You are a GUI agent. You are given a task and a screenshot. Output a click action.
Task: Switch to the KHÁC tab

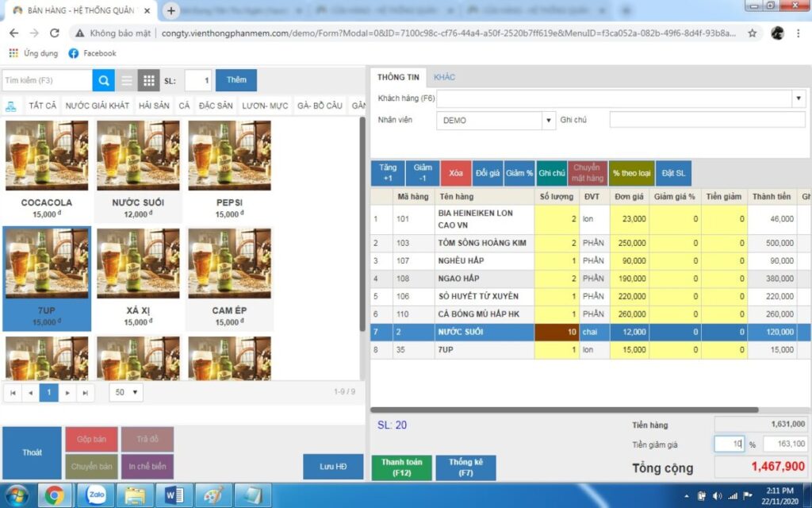(x=444, y=77)
